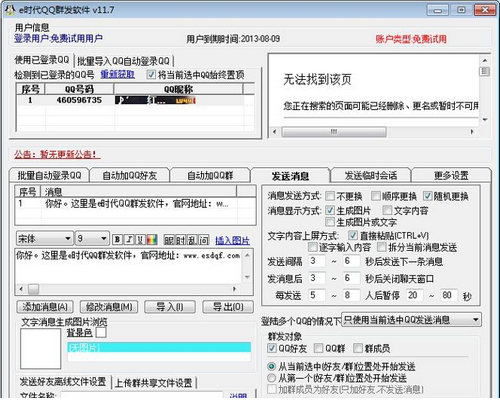Open 只使用当前选中QQ发送消息 dropdown
The image size is (500, 413).
point(411,320)
